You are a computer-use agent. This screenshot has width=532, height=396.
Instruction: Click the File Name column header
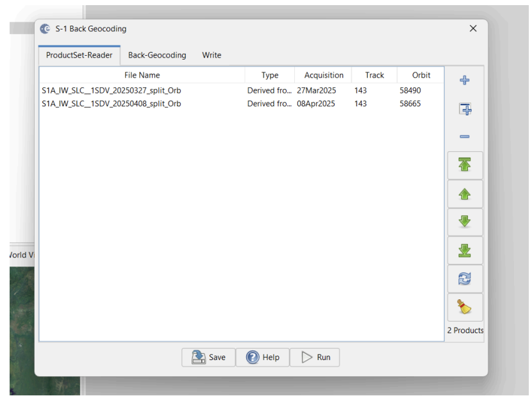coord(142,75)
